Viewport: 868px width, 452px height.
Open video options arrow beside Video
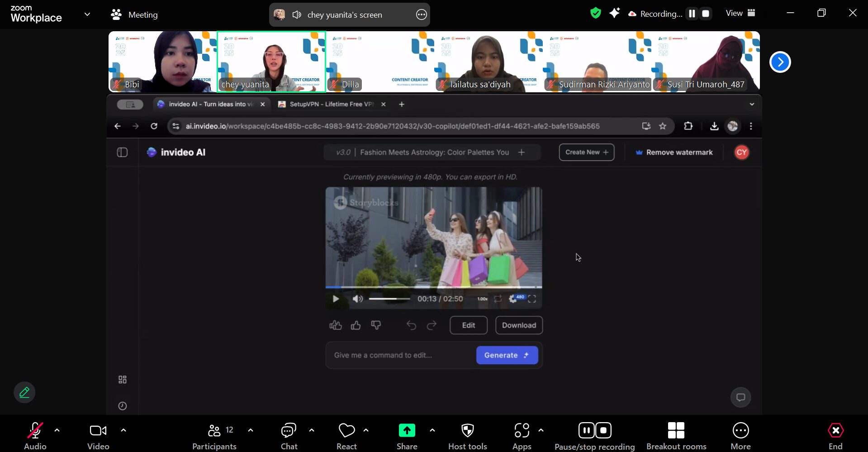pos(123,430)
